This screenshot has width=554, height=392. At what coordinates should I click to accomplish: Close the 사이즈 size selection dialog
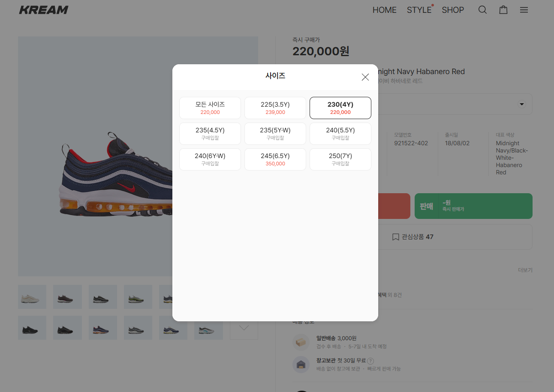365,77
